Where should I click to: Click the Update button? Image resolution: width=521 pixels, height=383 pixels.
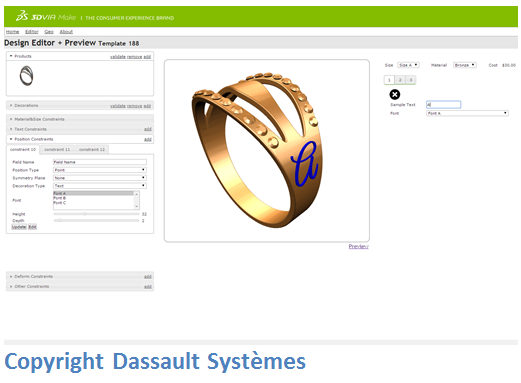click(19, 227)
